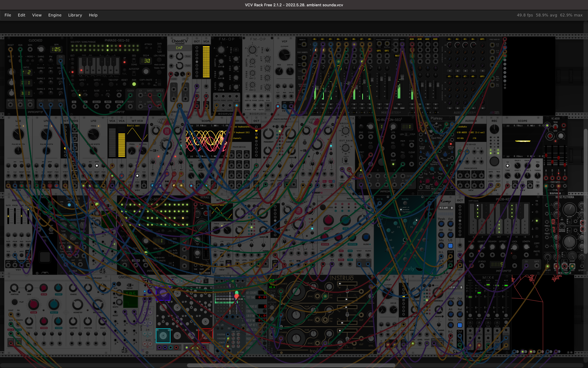Screen dimensions: 588x368
Task: Toggle the LEN/STEP switch on BIG-BUTTON-SEQ2
Action: pyautogui.click(x=407, y=134)
